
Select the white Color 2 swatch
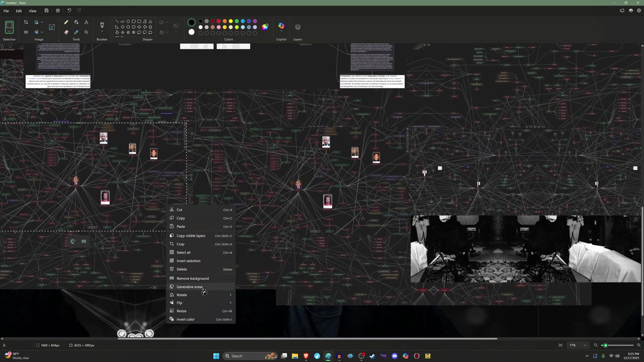[x=191, y=32]
